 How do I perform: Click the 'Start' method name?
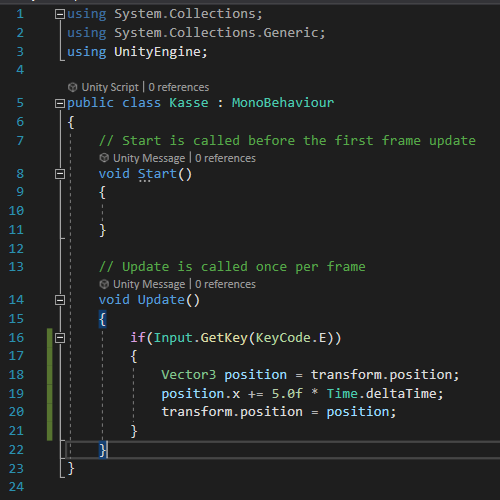pyautogui.click(x=157, y=174)
